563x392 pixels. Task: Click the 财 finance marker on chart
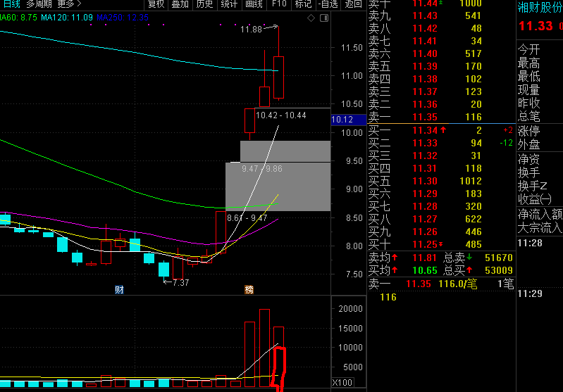point(119,289)
